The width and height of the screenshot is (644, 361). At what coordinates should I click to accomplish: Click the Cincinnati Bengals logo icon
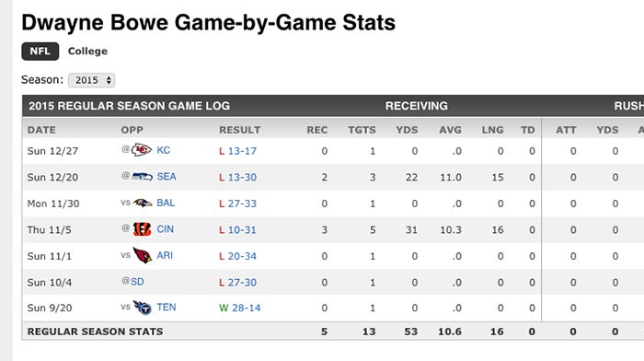tap(142, 229)
